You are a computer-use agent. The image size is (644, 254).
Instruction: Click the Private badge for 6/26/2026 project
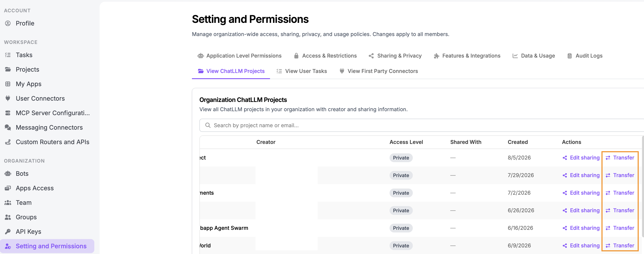pyautogui.click(x=401, y=210)
